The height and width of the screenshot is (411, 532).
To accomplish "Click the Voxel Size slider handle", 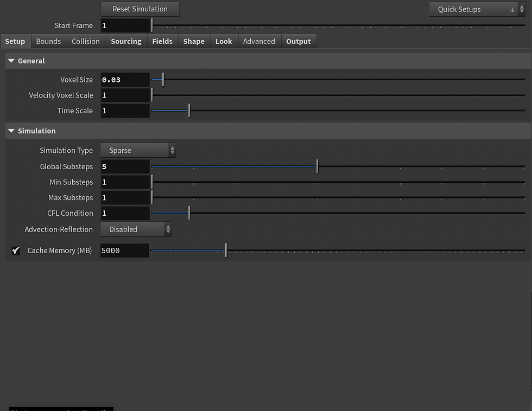I will (x=163, y=80).
